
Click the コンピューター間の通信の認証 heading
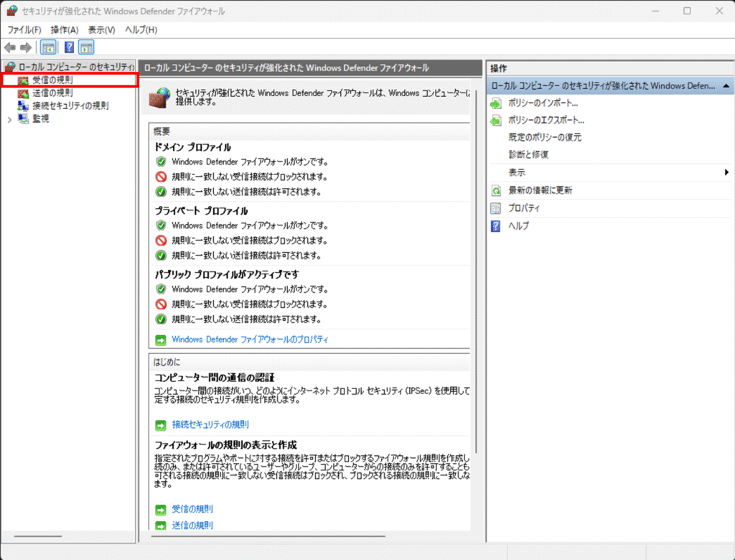pos(214,378)
